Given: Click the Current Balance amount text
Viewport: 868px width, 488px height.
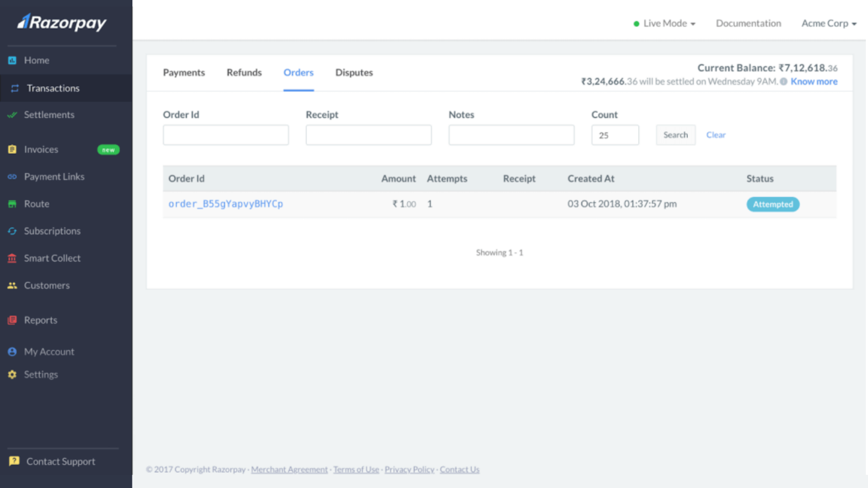Looking at the screenshot, I should pyautogui.click(x=767, y=68).
